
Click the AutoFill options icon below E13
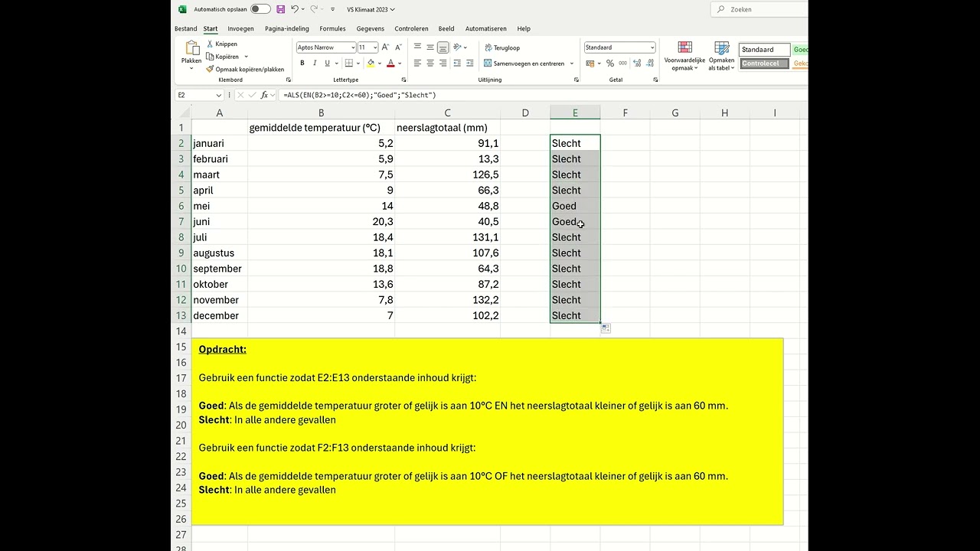[606, 328]
